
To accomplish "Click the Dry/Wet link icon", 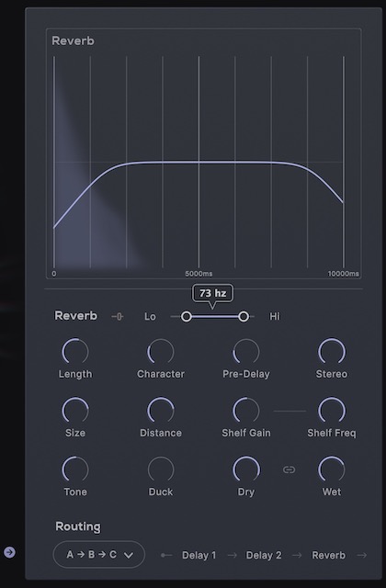I will pos(289,469).
